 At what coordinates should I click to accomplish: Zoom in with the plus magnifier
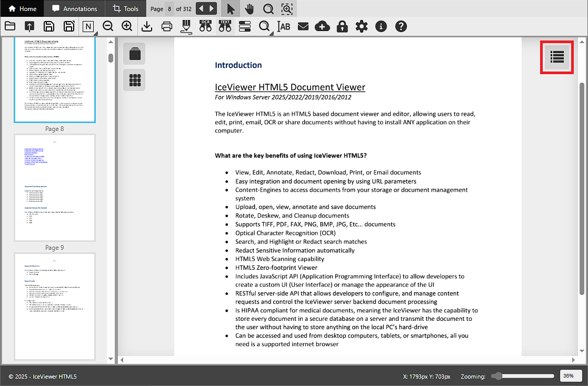point(127,26)
